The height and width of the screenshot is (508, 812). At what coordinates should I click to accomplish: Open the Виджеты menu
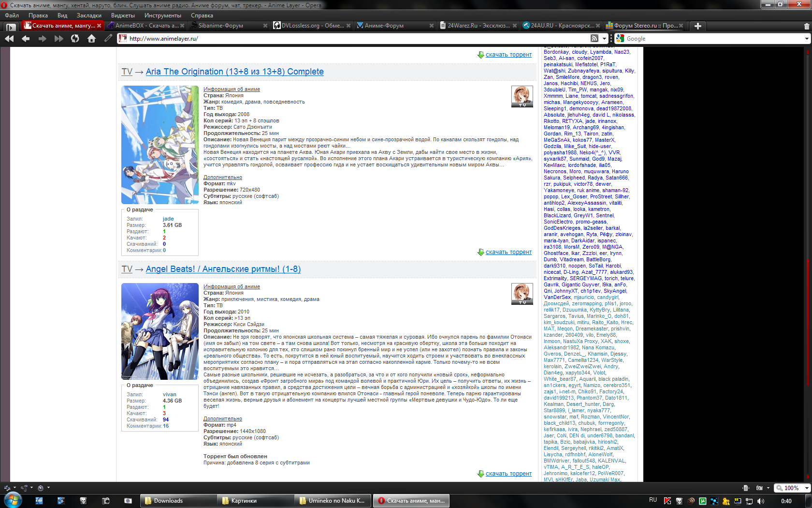coord(123,15)
